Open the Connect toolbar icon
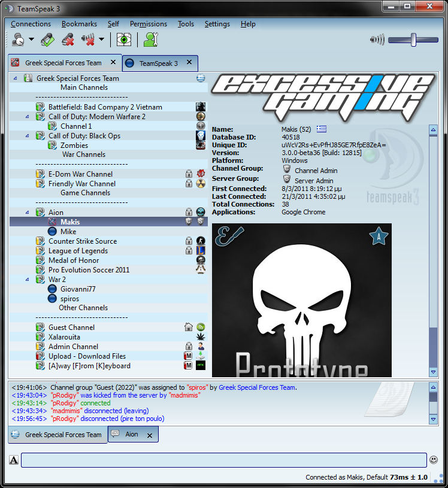The image size is (448, 488). pos(18,40)
